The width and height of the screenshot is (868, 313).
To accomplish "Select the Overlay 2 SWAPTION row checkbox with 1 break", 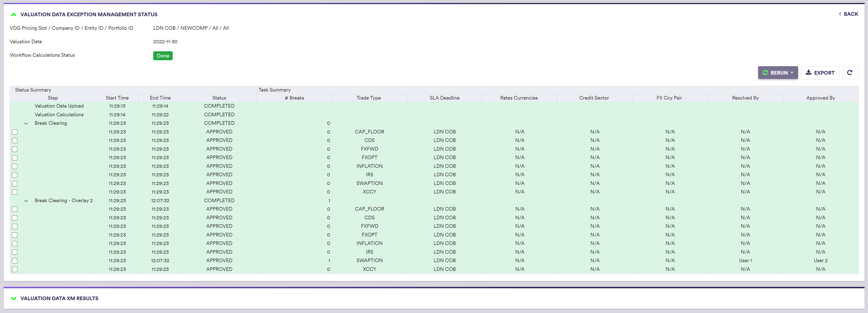I will [15, 261].
